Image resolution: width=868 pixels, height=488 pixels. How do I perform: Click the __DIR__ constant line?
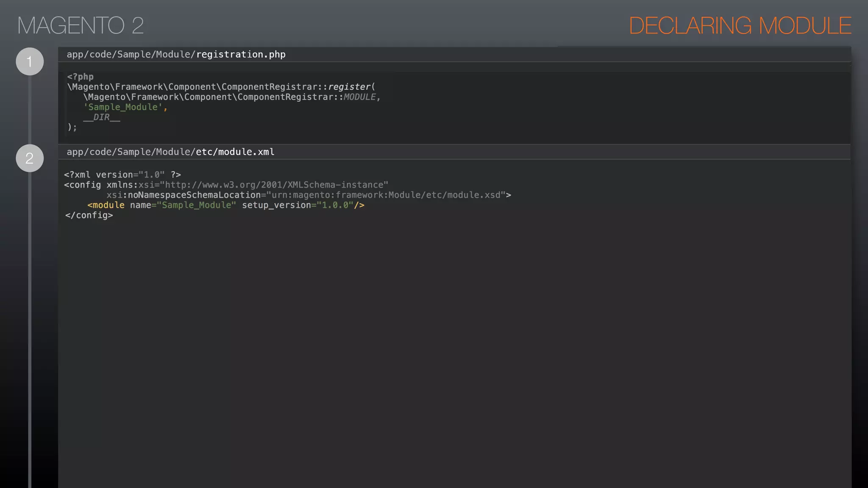click(x=102, y=117)
